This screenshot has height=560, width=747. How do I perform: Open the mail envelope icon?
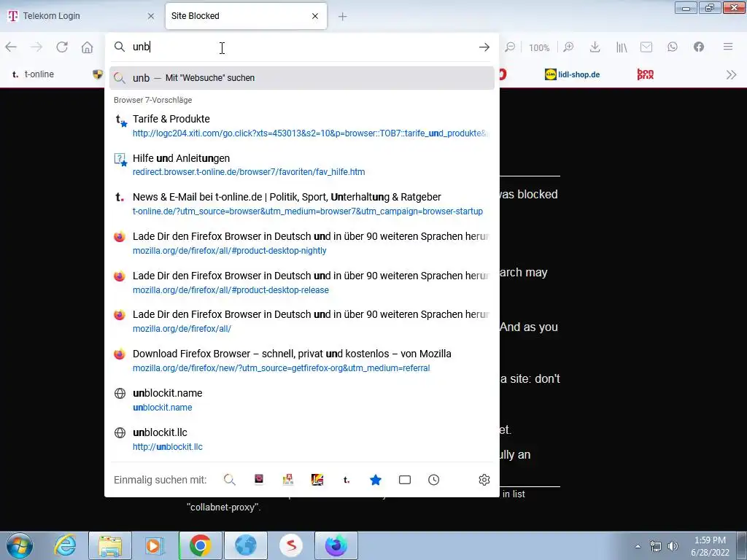646,47
